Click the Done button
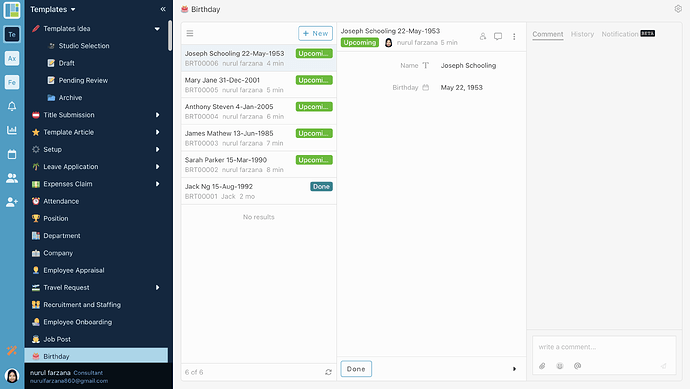The image size is (690, 389). [356, 369]
